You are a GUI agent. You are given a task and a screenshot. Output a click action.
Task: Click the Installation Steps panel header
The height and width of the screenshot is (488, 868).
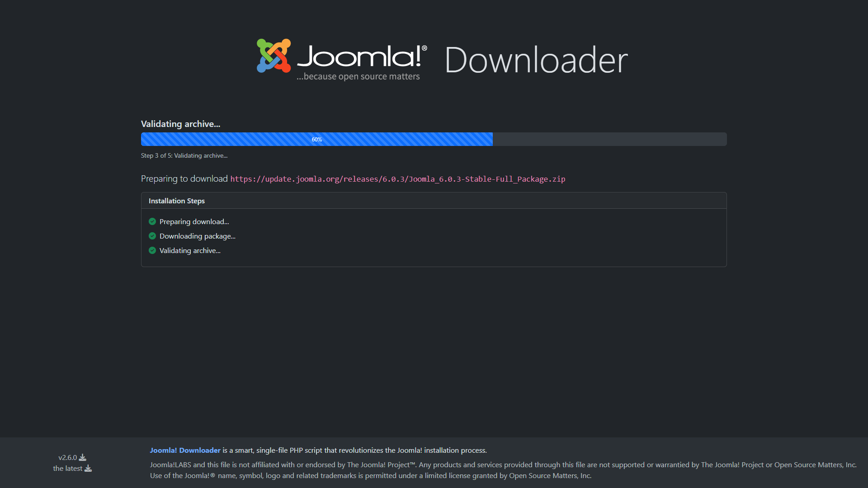point(177,201)
